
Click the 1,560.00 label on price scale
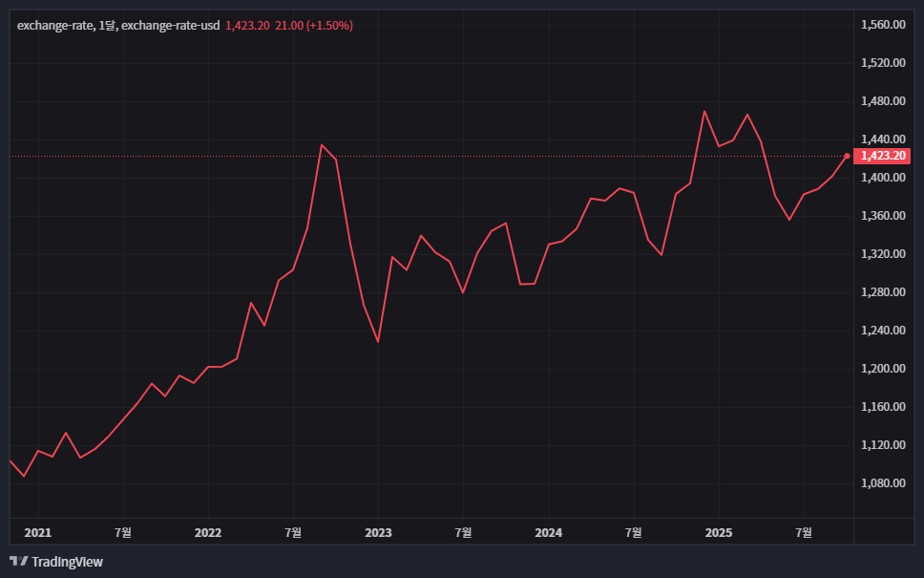[882, 25]
